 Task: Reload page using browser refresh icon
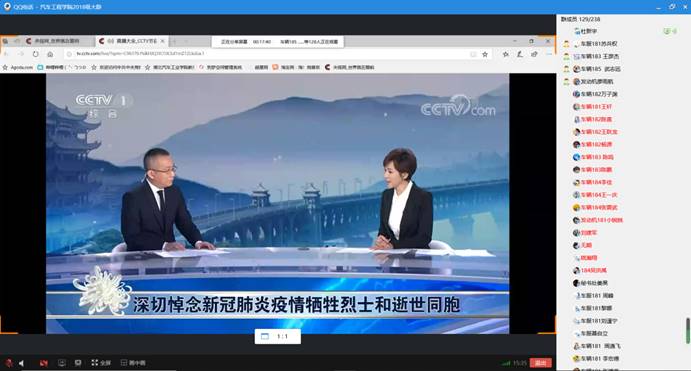coord(36,54)
